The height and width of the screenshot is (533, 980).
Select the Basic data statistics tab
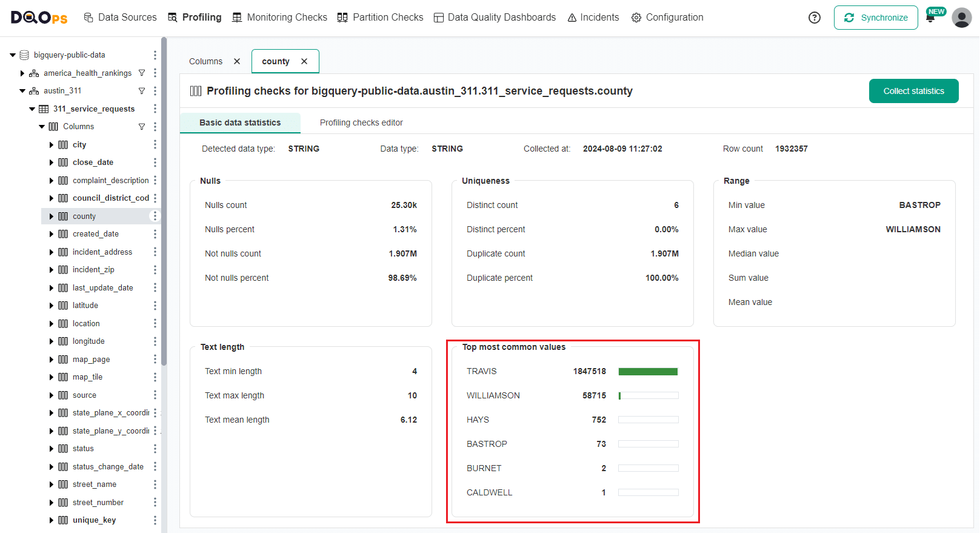pyautogui.click(x=240, y=122)
